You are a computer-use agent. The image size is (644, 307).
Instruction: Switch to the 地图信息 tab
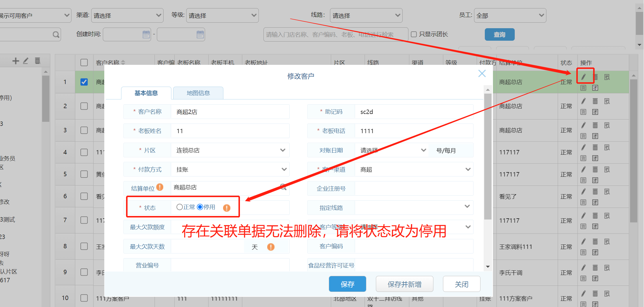click(x=198, y=93)
